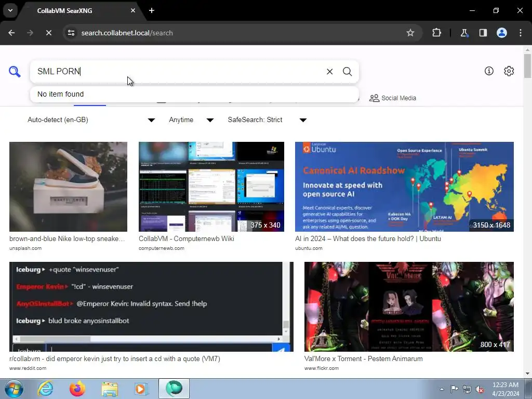Screen dimensions: 532x399
Task: View site information icon
Action: 71,33
